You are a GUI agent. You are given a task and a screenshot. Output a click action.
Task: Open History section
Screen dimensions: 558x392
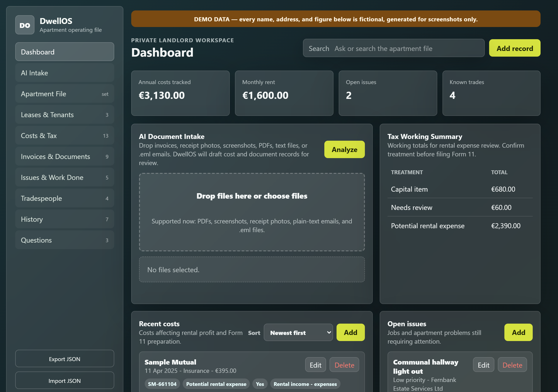(x=65, y=219)
